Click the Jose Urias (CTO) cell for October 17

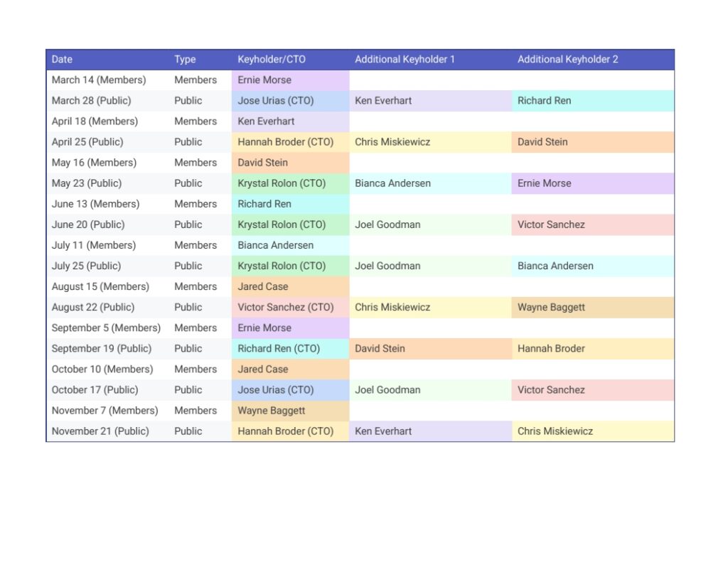(275, 390)
